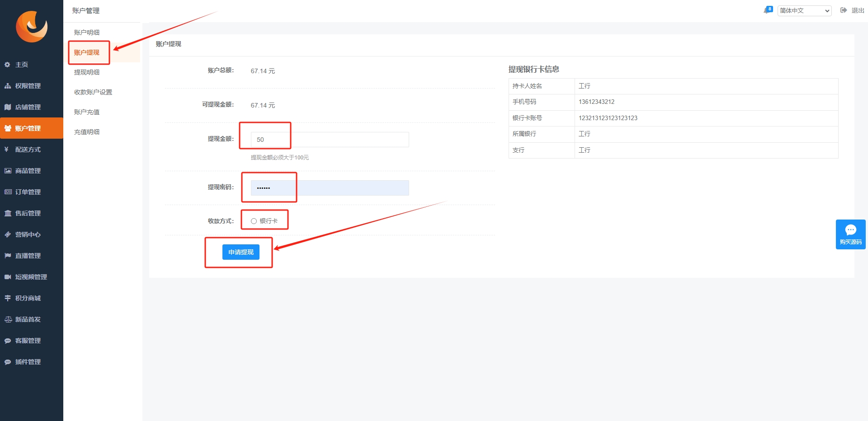Click the icon beside 积分商城
Viewport: 868px width, 421px height.
(x=8, y=298)
